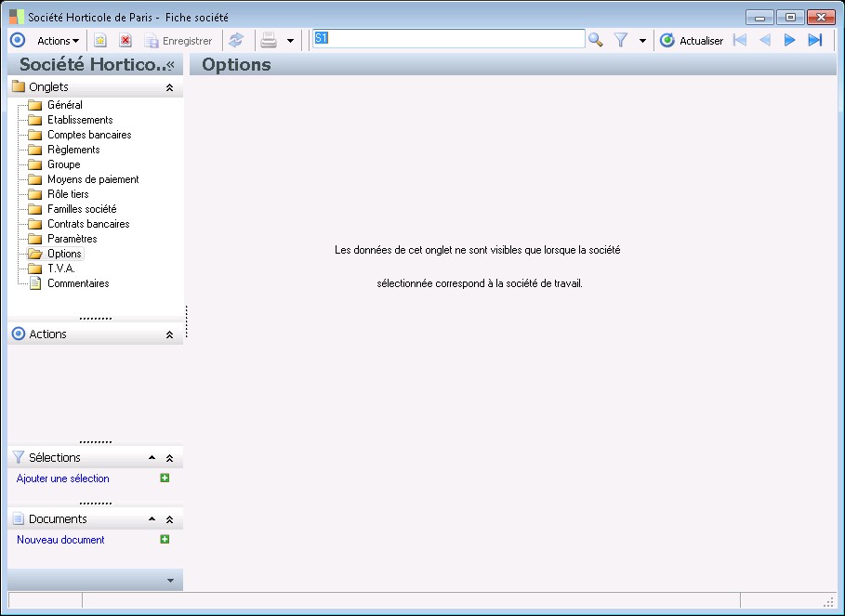Click the blue circle icon left of toolbar Actions
Screen dimensions: 845x616
coord(18,40)
